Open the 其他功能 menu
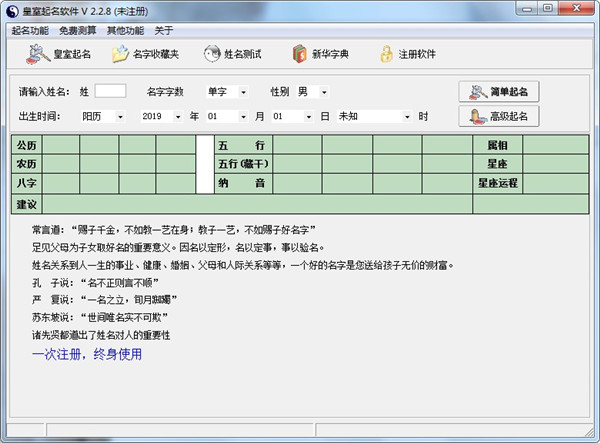 126,31
